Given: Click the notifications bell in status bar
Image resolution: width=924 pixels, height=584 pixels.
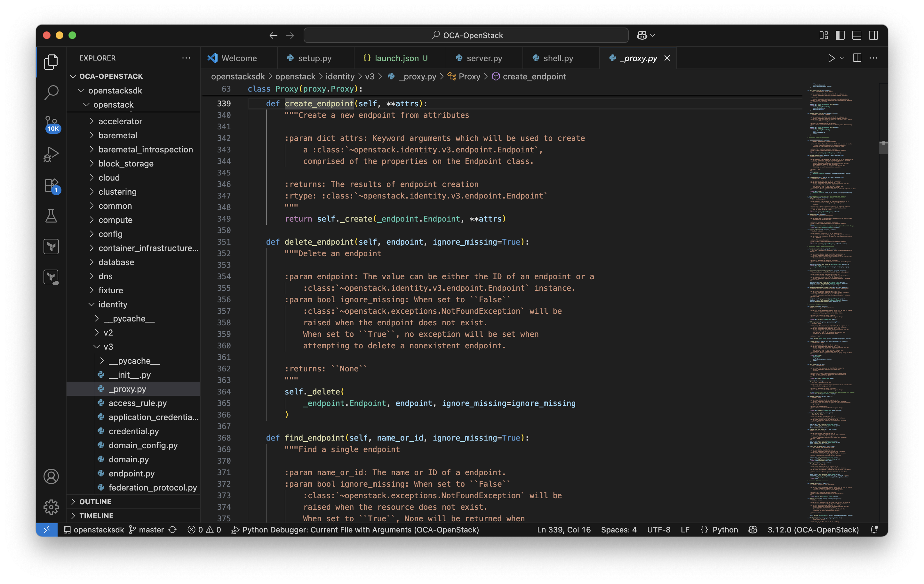Looking at the screenshot, I should [874, 530].
